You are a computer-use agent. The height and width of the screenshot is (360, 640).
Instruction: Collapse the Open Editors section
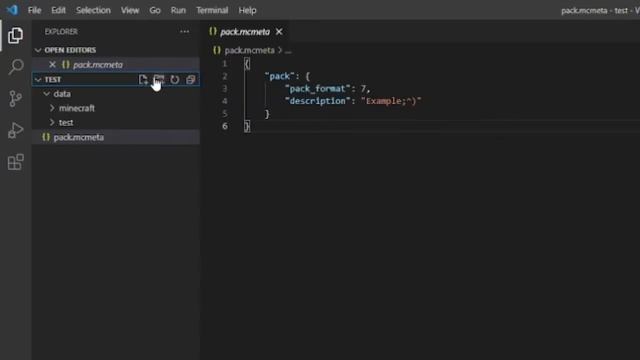[38, 50]
